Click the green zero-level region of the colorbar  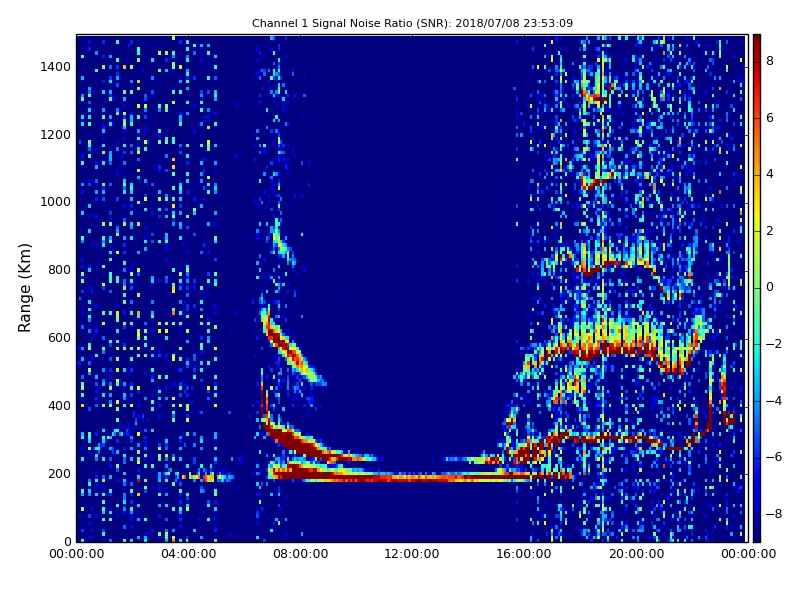pyautogui.click(x=757, y=288)
